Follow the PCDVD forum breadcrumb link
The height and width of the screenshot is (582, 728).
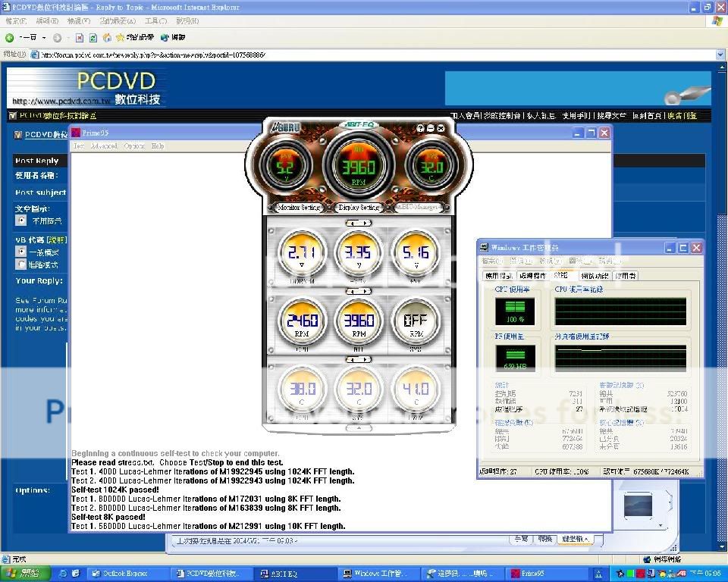pyautogui.click(x=46, y=135)
